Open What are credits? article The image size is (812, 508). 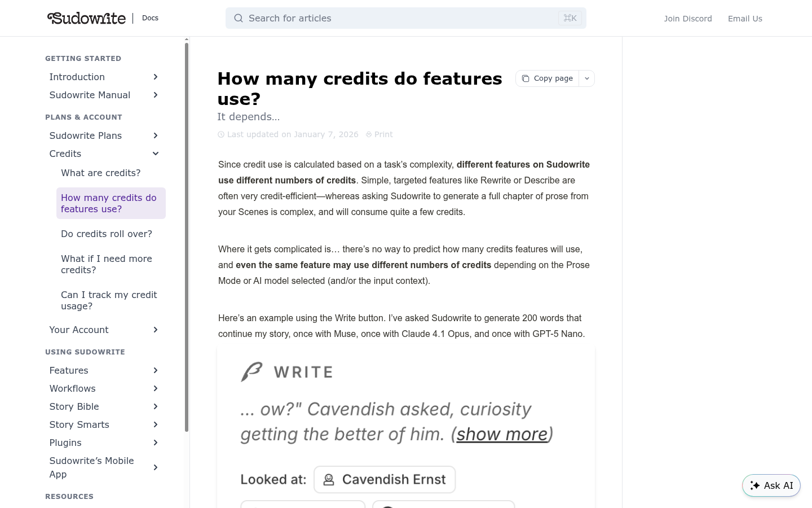pyautogui.click(x=101, y=173)
